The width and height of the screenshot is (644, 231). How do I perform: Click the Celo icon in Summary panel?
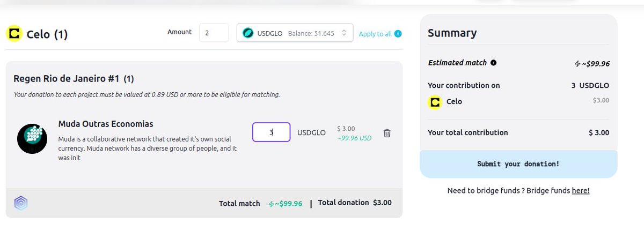435,102
